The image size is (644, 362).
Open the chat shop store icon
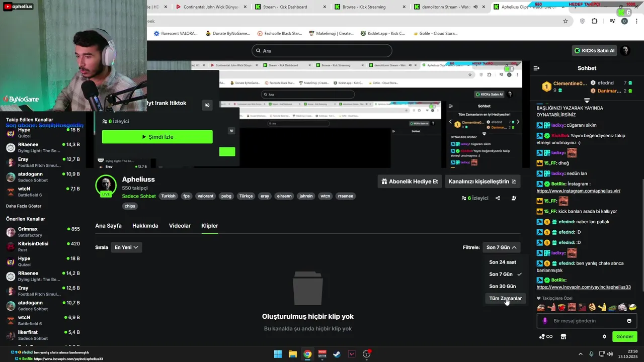[x=563, y=336]
